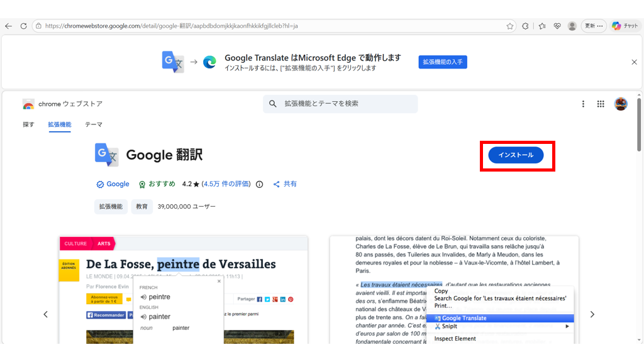Reload the page with the refresh icon
644x362 pixels.
23,26
